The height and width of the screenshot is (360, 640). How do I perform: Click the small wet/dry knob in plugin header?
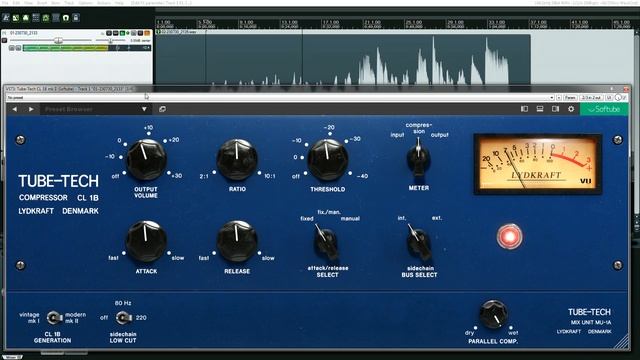pyautogui.click(x=618, y=98)
